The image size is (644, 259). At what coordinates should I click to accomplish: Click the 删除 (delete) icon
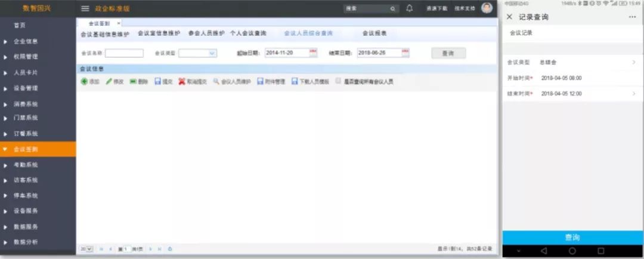coord(133,81)
